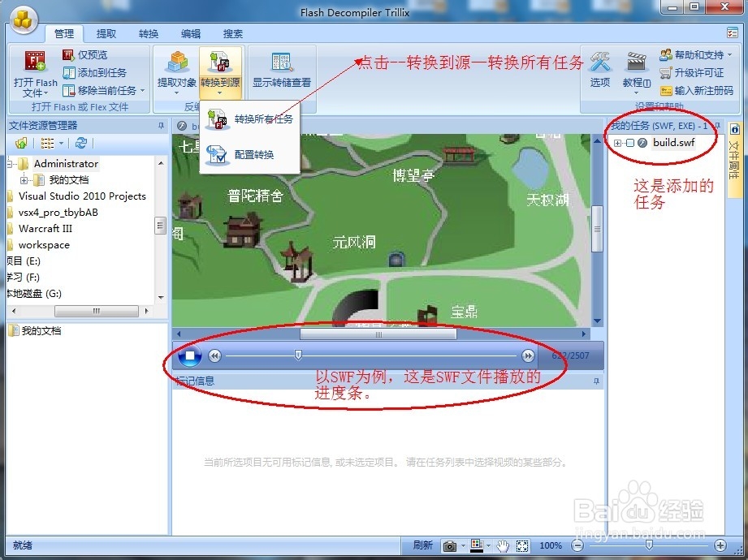Viewport: 748px width, 560px height.
Task: Switch to the 搜索 ribbon tab
Action: click(x=233, y=34)
